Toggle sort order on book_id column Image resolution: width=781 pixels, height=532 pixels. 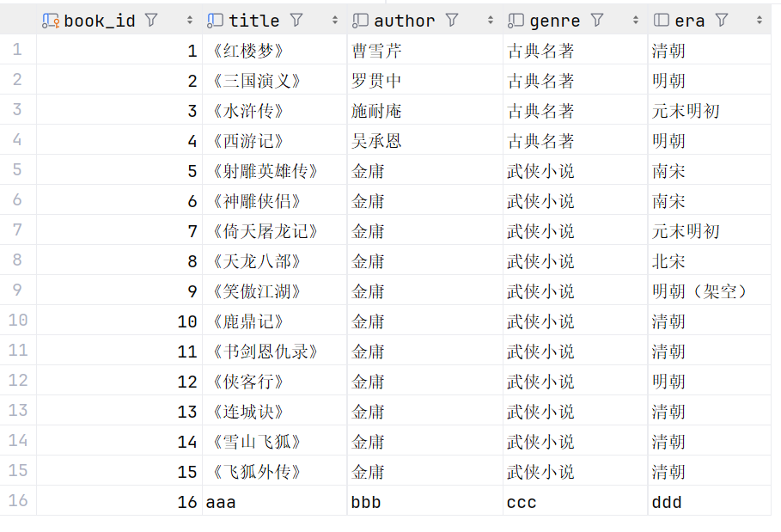[190, 20]
